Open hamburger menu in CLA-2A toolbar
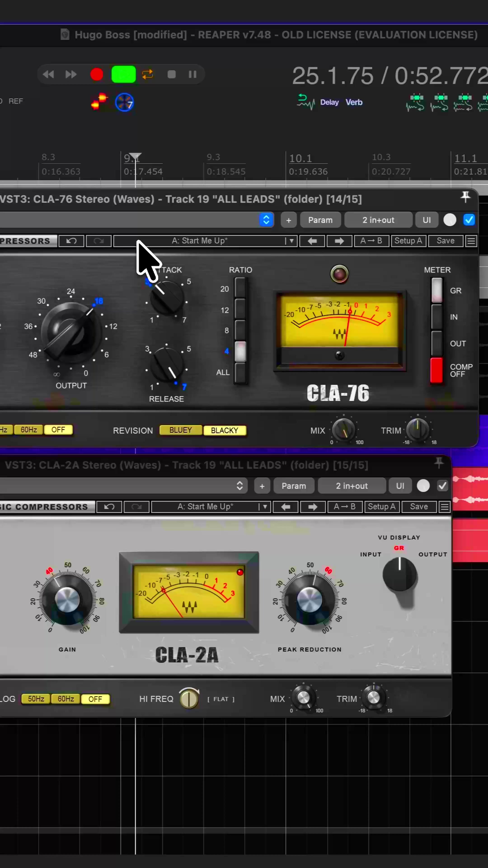The height and width of the screenshot is (868, 488). click(x=445, y=507)
